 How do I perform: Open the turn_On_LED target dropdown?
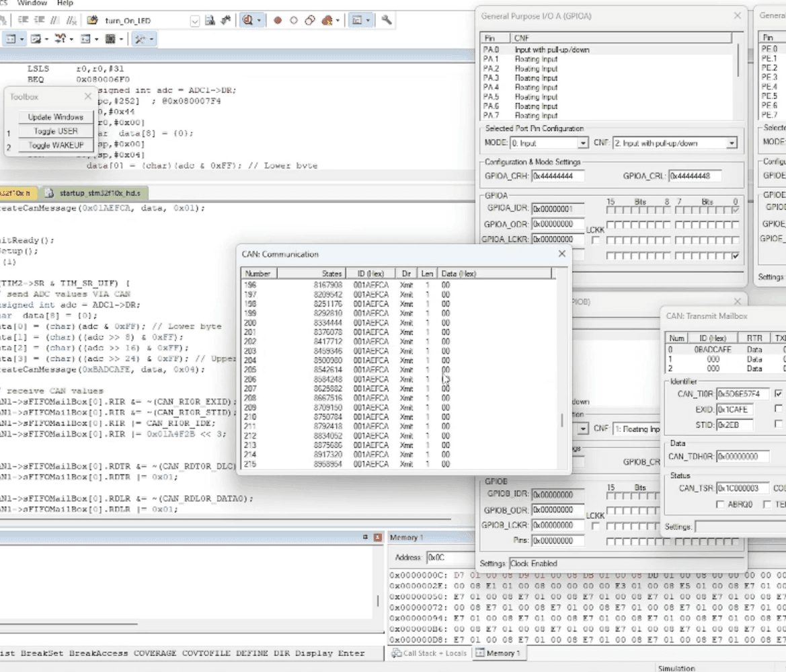click(194, 21)
